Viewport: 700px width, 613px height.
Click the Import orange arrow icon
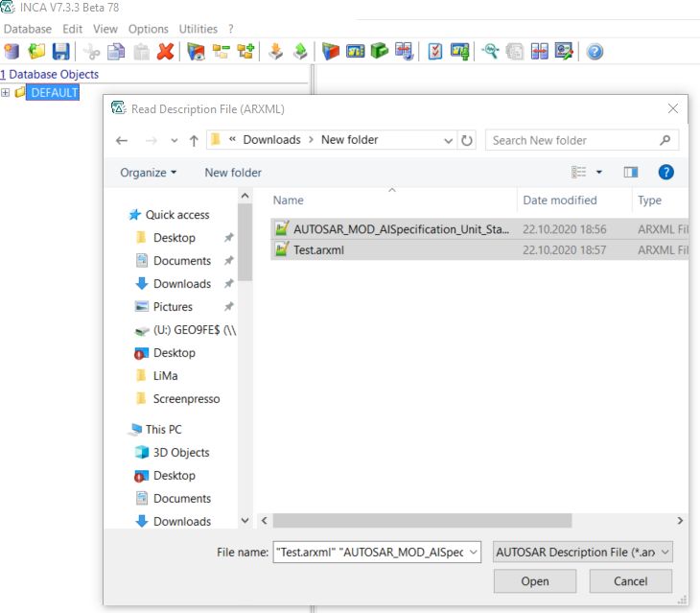coord(275,52)
